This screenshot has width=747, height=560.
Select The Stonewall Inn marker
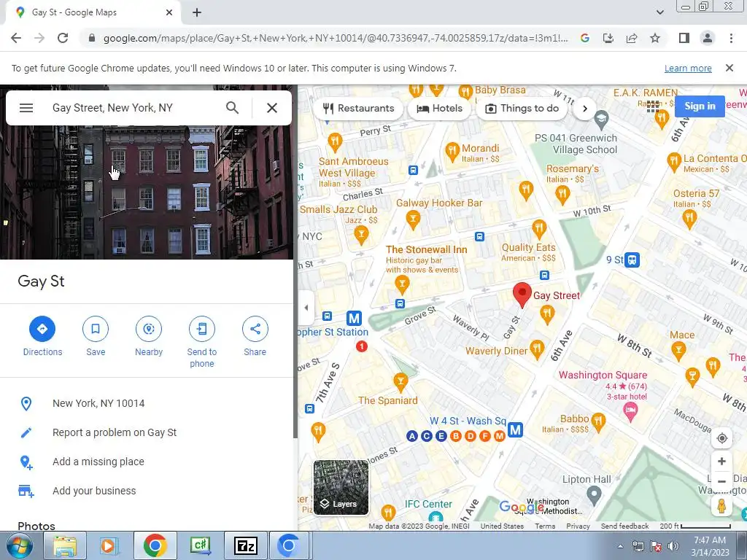(x=402, y=284)
